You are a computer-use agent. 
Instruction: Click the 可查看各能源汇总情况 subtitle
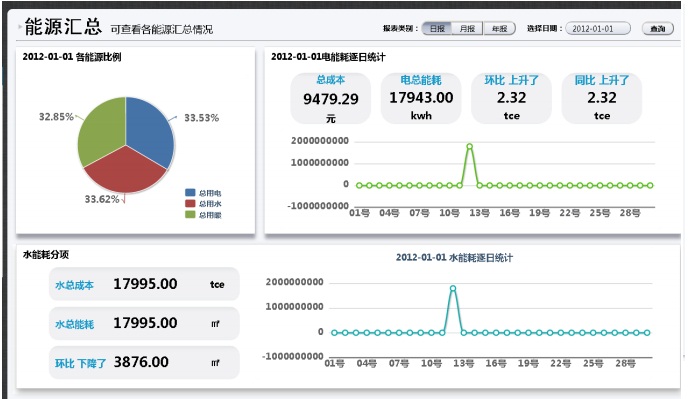tap(161, 29)
